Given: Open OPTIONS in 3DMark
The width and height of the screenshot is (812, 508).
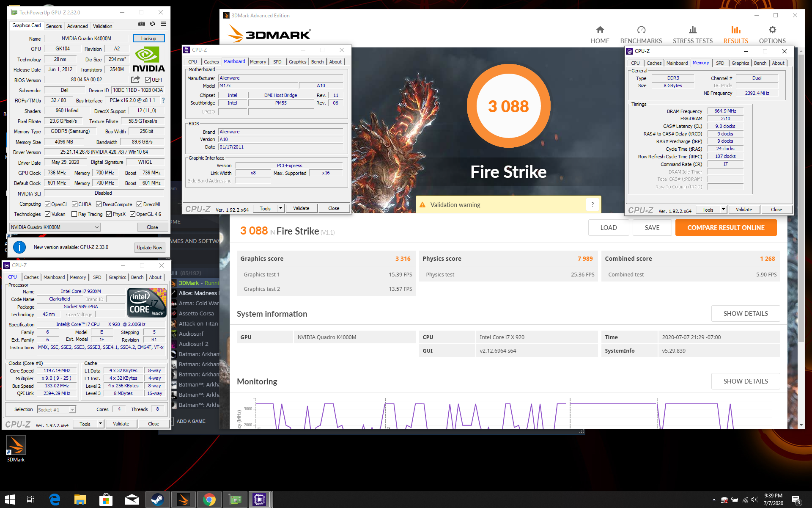Looking at the screenshot, I should 772,35.
